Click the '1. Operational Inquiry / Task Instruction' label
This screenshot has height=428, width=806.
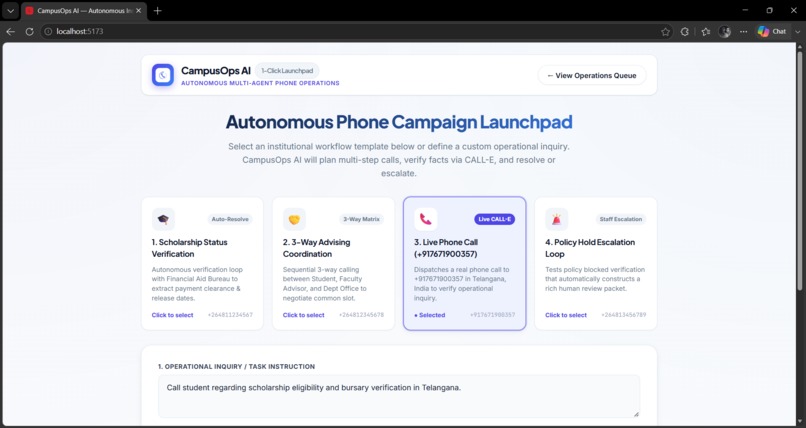(x=236, y=366)
